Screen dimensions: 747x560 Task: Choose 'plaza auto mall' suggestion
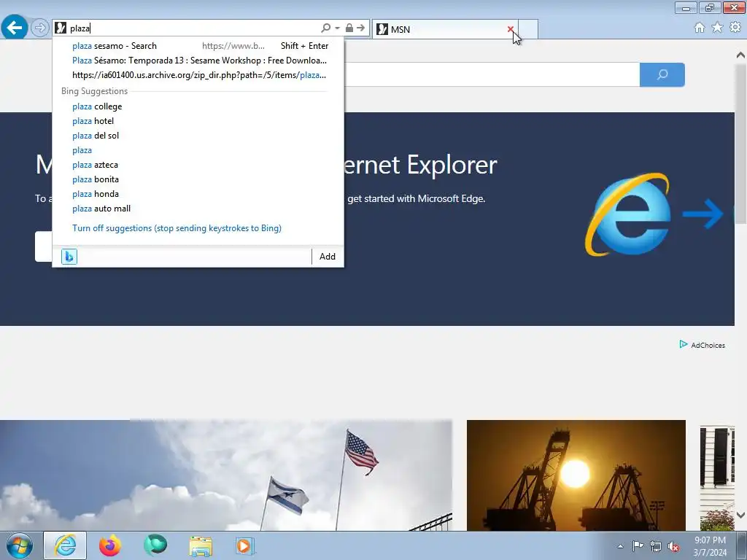[198, 209]
